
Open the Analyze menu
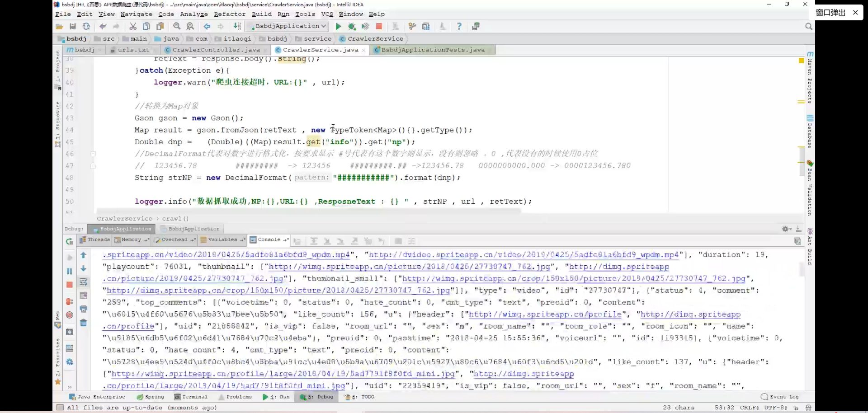coord(194,14)
